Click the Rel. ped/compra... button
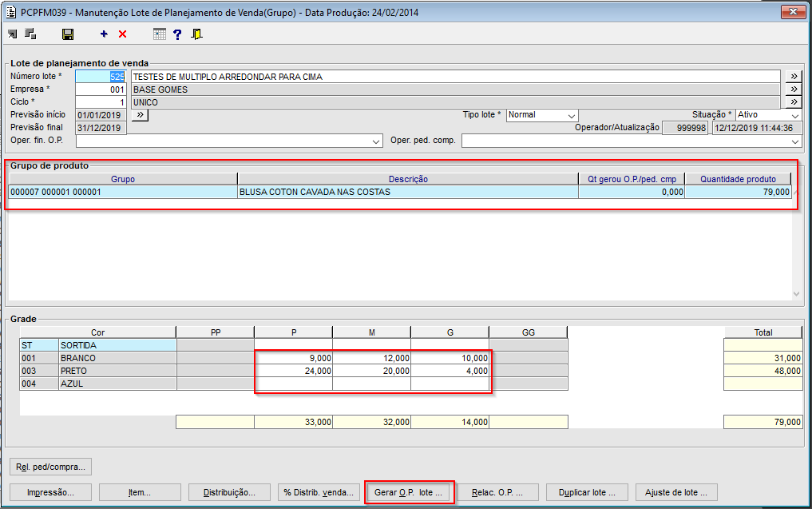Screen dimensions: 812x509 51,467
